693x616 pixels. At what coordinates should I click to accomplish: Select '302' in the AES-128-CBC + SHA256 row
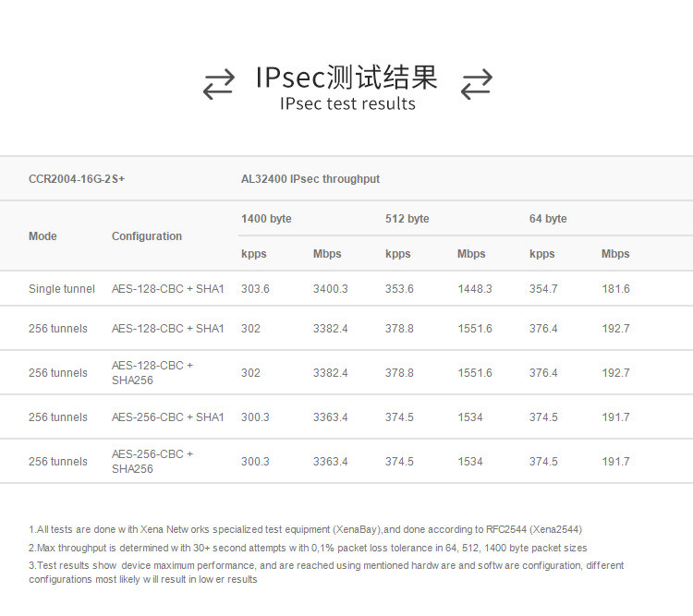coord(250,373)
